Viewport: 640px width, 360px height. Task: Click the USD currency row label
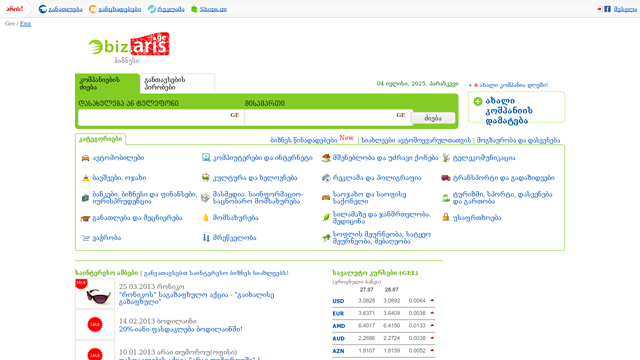tap(338, 301)
